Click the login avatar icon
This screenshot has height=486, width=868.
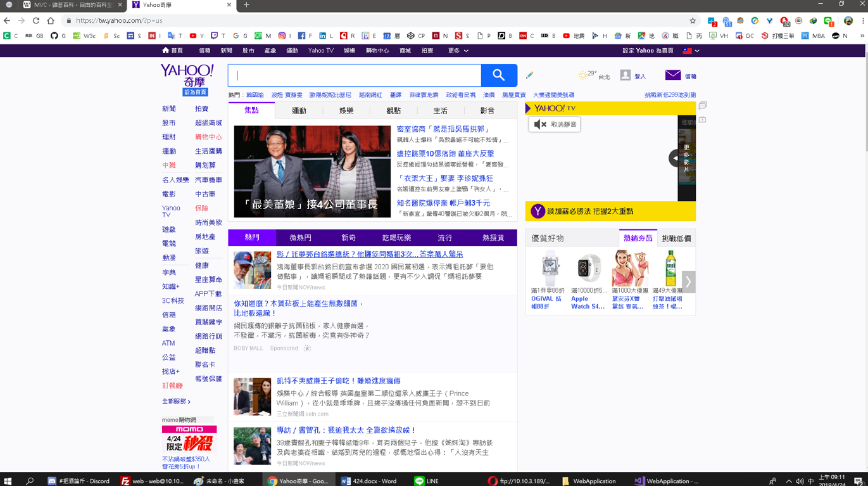(625, 75)
